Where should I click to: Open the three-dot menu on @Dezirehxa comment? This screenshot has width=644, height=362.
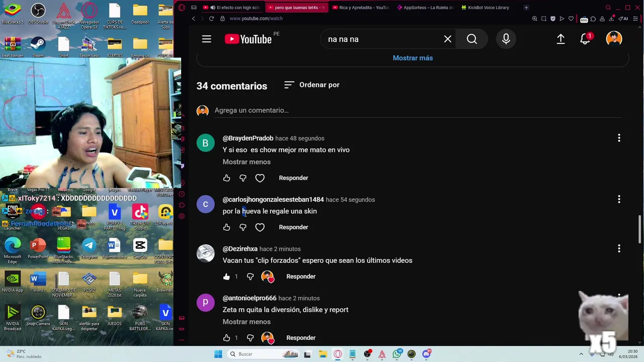[619, 248]
